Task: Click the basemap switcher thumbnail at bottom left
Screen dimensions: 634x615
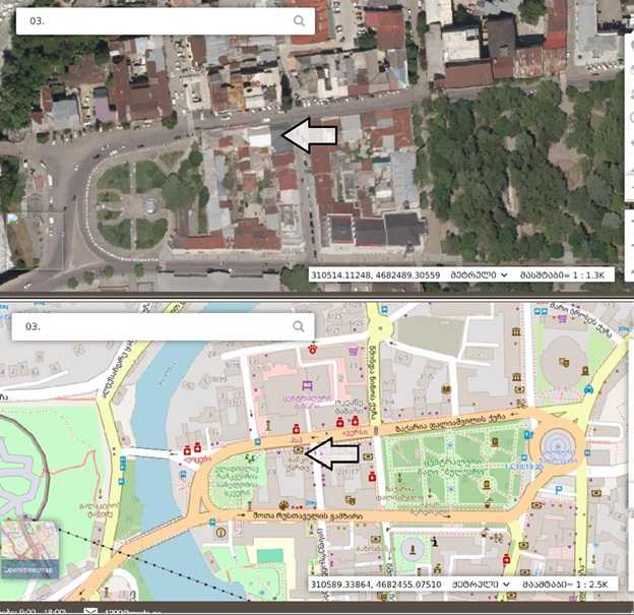Action: coord(28,551)
